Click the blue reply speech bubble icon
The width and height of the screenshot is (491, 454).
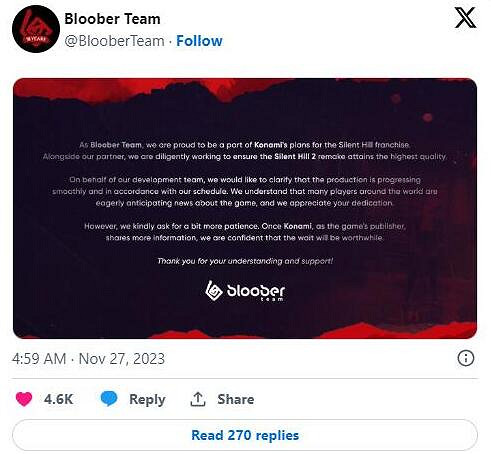pos(109,399)
